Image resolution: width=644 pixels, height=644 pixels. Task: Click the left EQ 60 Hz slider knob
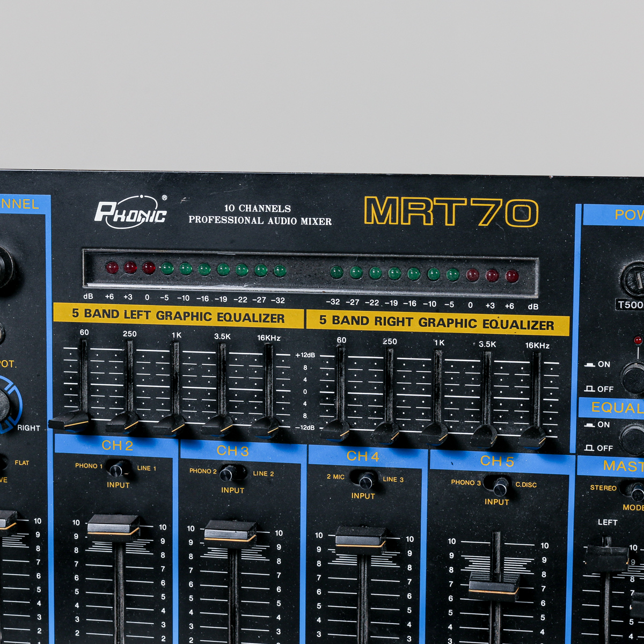[x=70, y=420]
